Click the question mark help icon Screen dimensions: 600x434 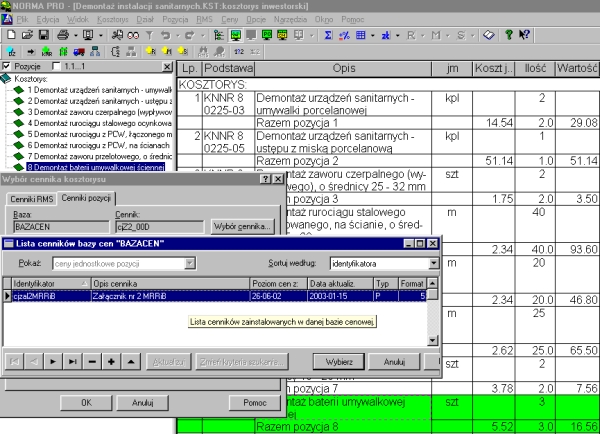510,34
